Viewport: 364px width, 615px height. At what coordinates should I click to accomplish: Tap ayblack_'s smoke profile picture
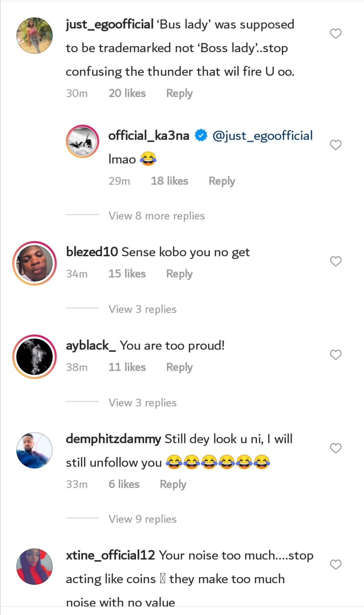(34, 357)
